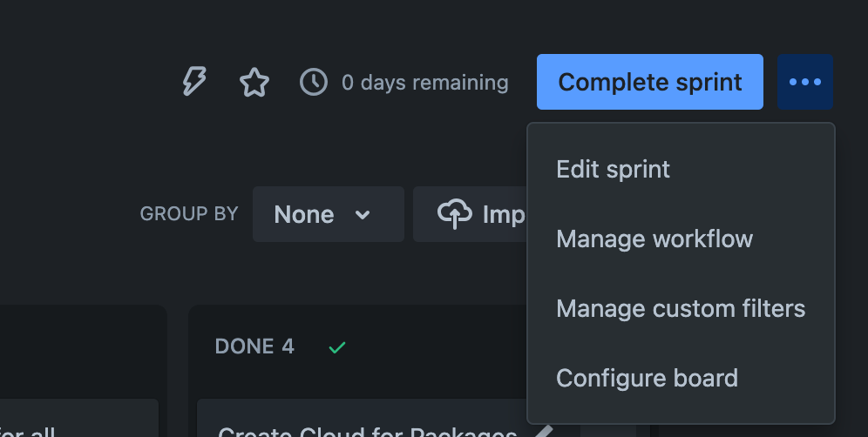Viewport: 868px width, 437px height.
Task: Close the three-dots more actions menu
Action: pyautogui.click(x=805, y=82)
